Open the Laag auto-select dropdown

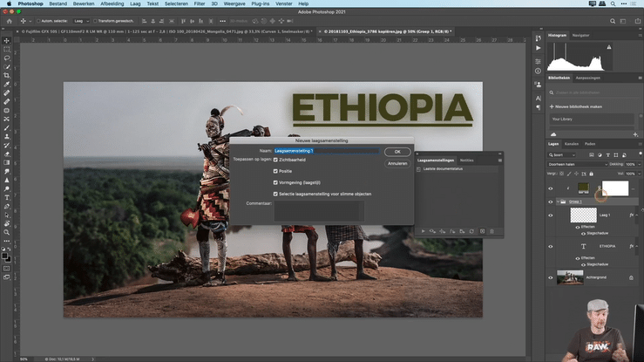click(81, 21)
